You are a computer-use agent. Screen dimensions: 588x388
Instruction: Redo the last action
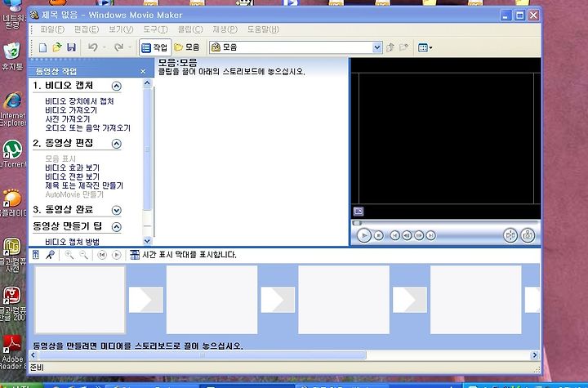coord(118,47)
